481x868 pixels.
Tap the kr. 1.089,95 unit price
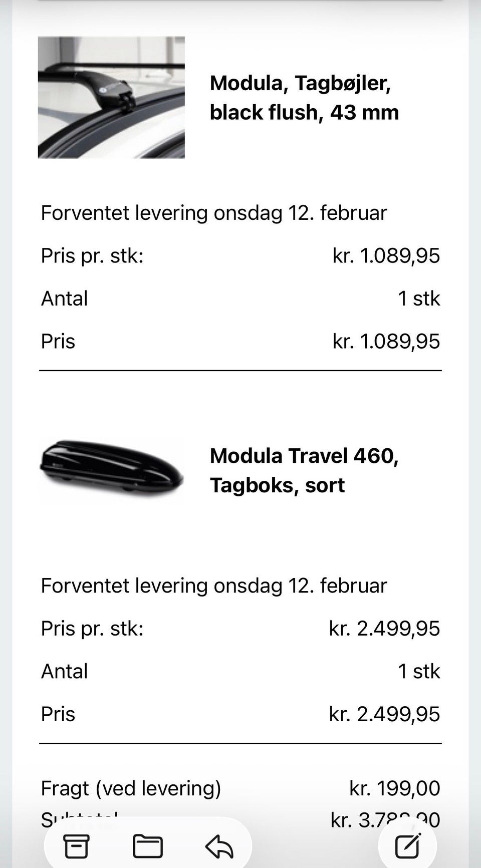(386, 255)
